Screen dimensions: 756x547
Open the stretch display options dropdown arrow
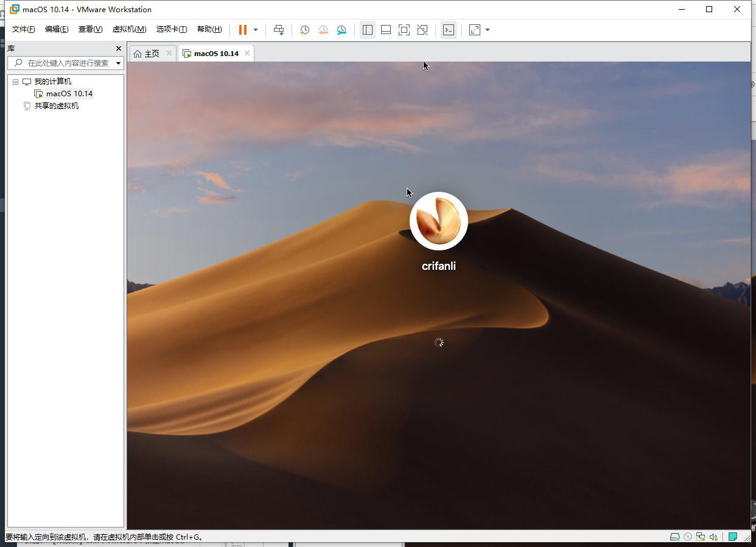coord(488,30)
